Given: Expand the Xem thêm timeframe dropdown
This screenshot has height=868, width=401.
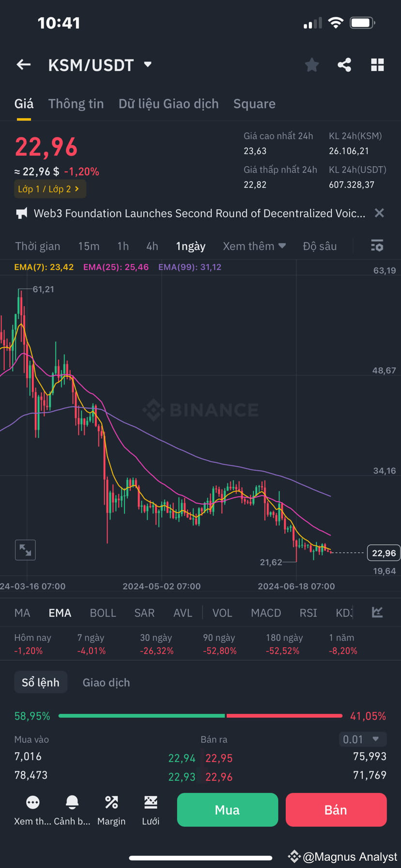Looking at the screenshot, I should (x=254, y=246).
